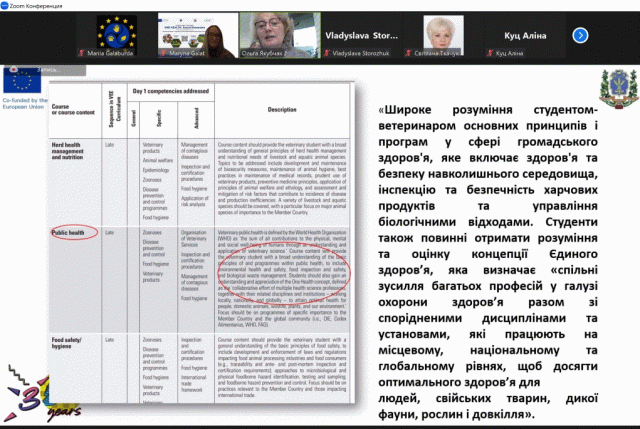The height and width of the screenshot is (429, 640).
Task: Click 'Epidemiology' in Herd health row
Action: point(156,170)
